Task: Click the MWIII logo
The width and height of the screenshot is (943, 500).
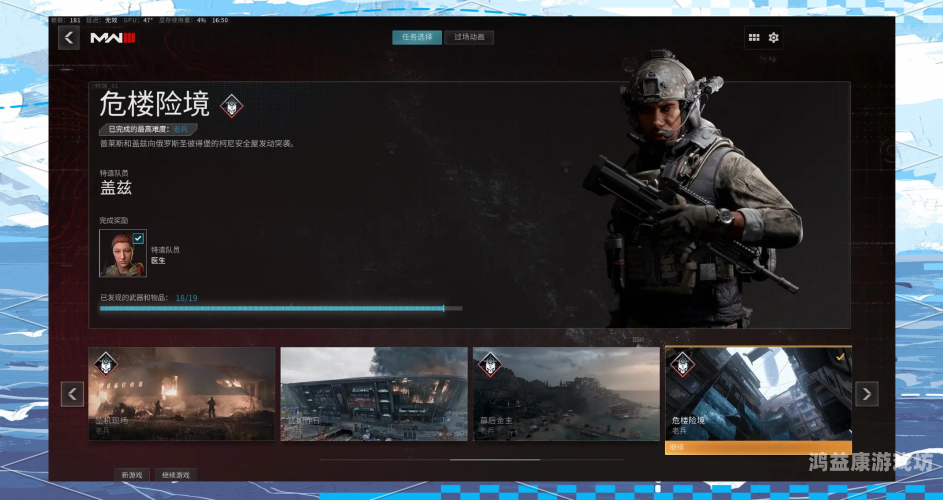Action: click(x=112, y=38)
